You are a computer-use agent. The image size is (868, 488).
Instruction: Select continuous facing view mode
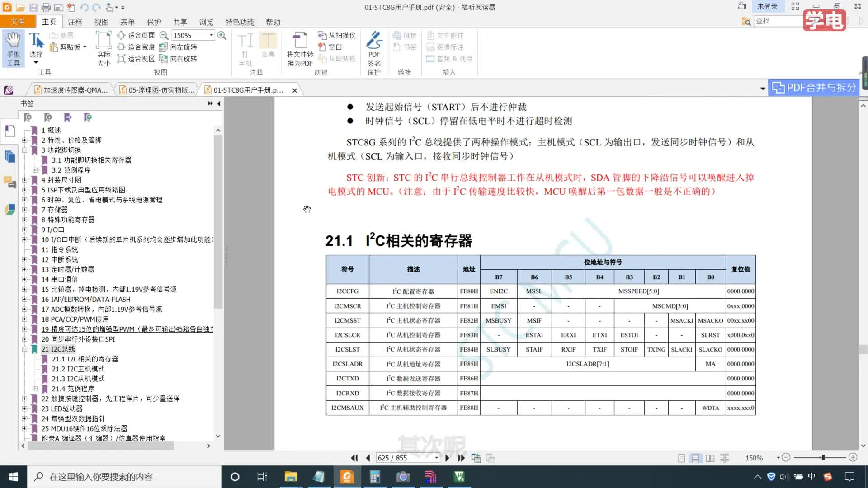725,458
